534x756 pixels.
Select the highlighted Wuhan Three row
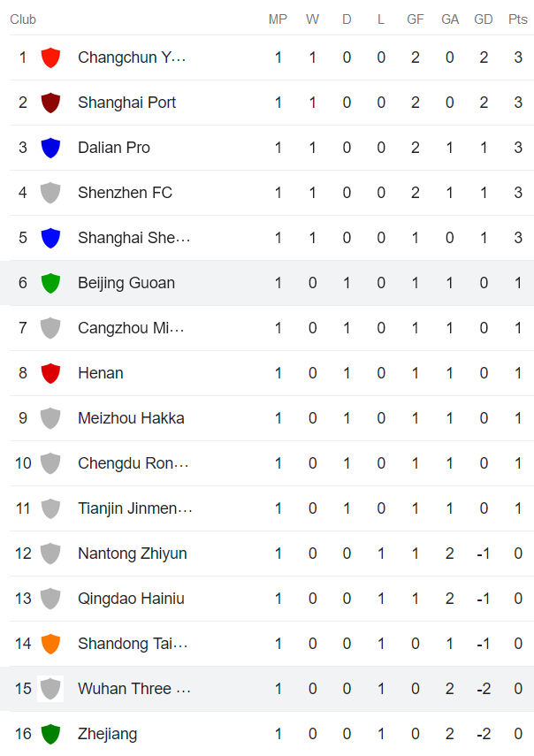[265, 689]
